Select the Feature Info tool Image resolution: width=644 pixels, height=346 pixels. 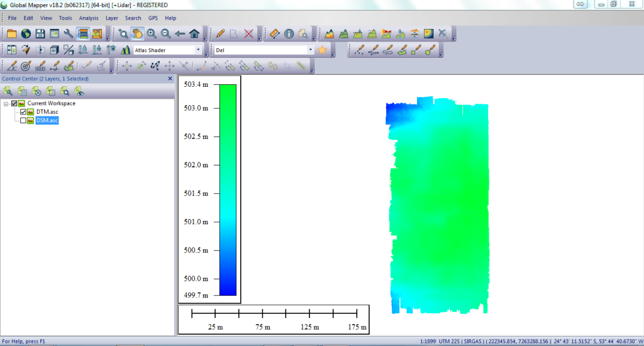pyautogui.click(x=289, y=33)
